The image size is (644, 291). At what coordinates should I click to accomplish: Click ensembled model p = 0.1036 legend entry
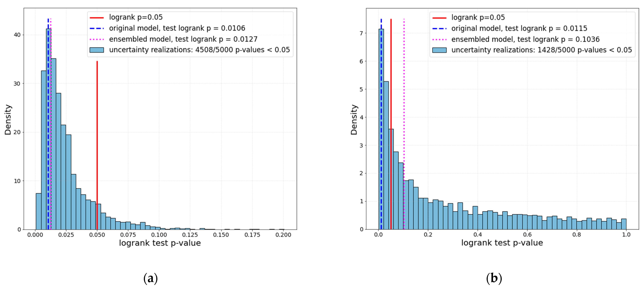click(525, 40)
